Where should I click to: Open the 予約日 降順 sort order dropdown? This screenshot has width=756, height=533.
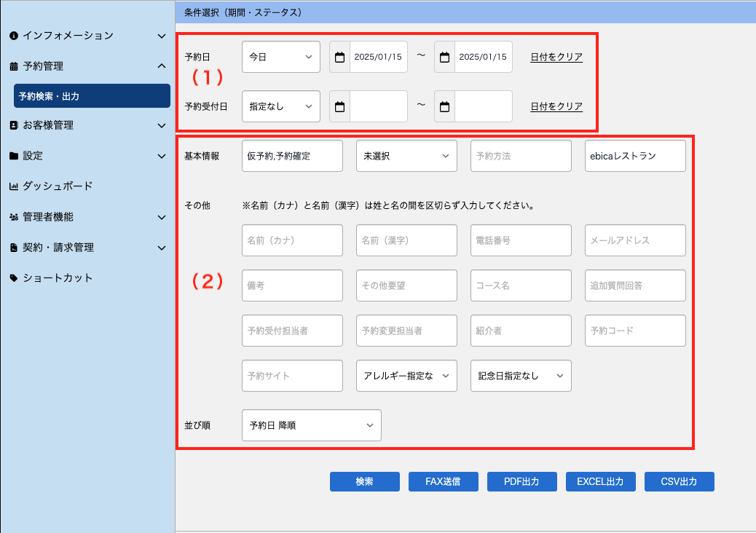pyautogui.click(x=312, y=425)
